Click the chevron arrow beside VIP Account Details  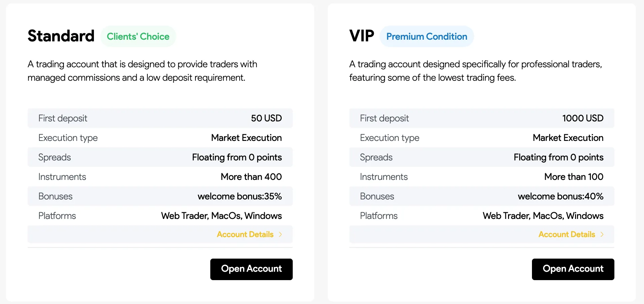click(602, 234)
